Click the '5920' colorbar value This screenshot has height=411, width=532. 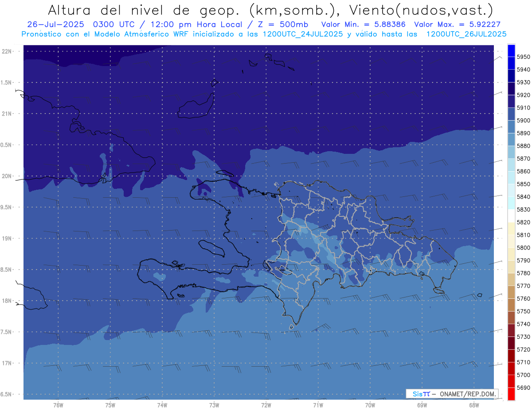pyautogui.click(x=523, y=95)
